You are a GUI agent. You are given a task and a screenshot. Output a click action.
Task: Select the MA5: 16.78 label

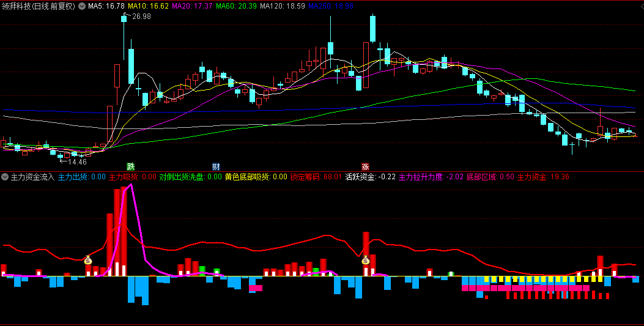point(106,6)
